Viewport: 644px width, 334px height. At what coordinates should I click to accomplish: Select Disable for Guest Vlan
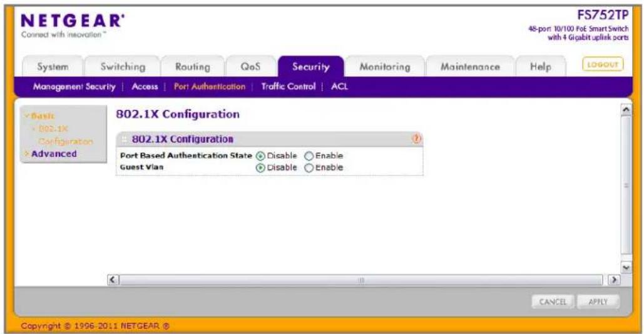260,168
